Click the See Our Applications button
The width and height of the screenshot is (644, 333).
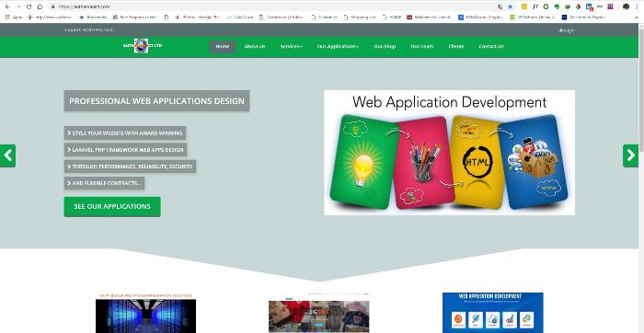[x=112, y=207]
